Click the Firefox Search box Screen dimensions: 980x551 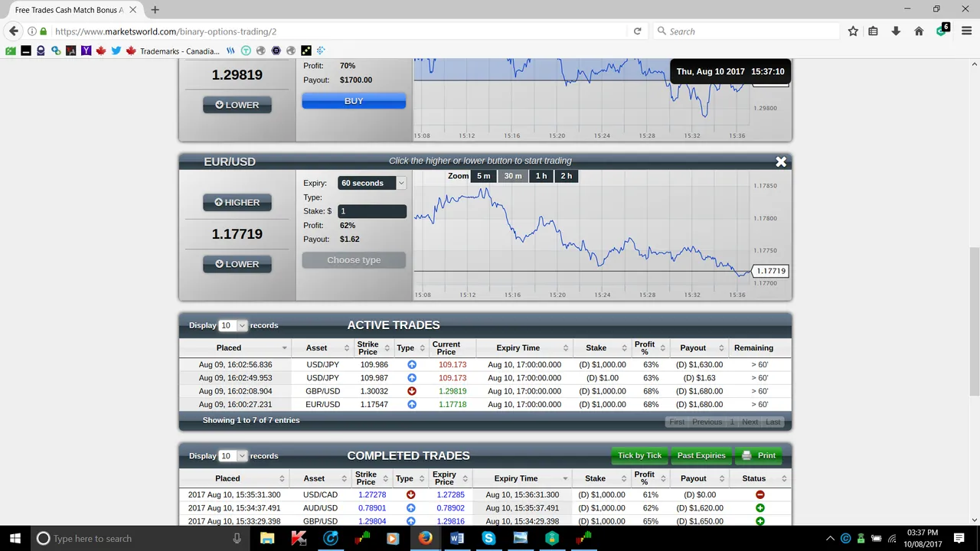click(x=746, y=31)
